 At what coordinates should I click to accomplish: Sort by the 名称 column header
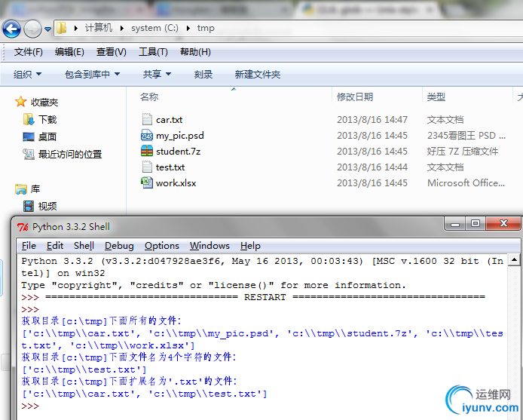(149, 97)
